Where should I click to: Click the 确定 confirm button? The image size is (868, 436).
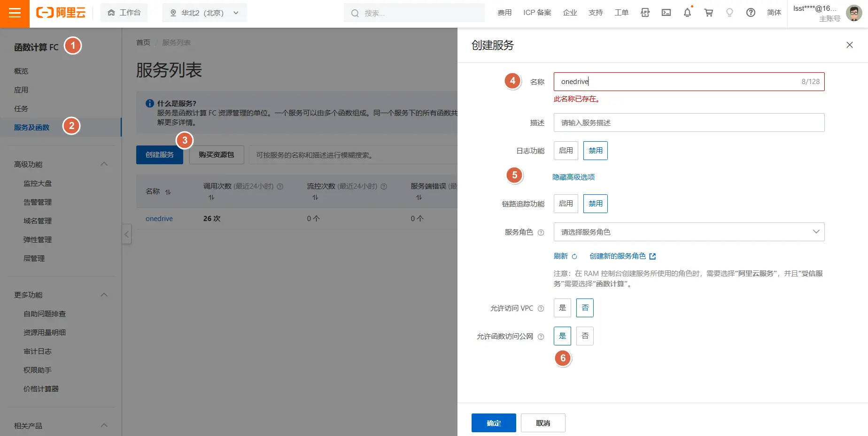click(x=494, y=423)
